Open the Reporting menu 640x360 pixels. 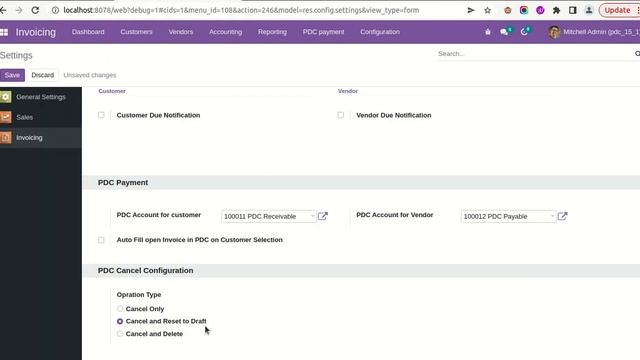click(272, 32)
